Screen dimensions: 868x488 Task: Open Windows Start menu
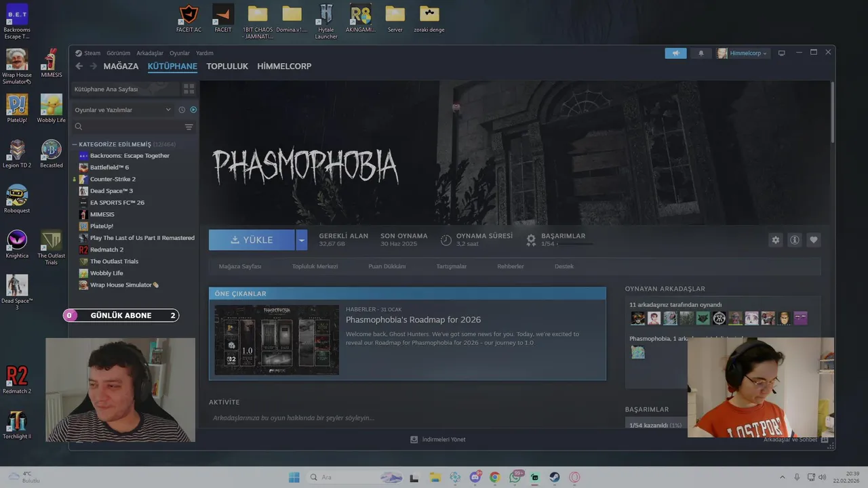[x=294, y=477]
